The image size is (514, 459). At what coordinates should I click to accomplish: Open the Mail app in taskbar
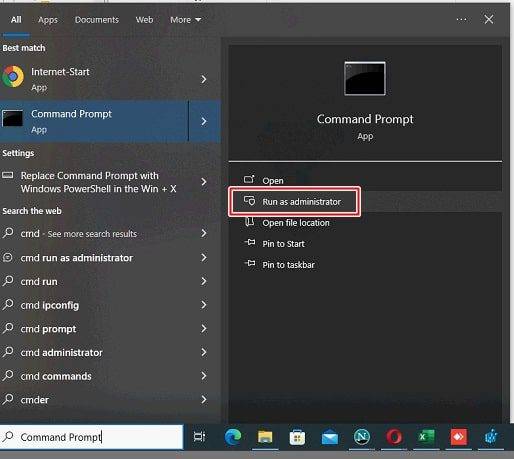coord(330,437)
